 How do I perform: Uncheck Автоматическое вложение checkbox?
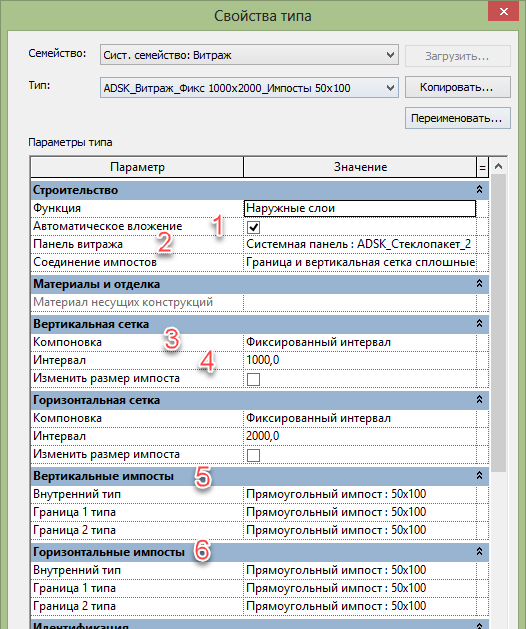pyautogui.click(x=253, y=227)
